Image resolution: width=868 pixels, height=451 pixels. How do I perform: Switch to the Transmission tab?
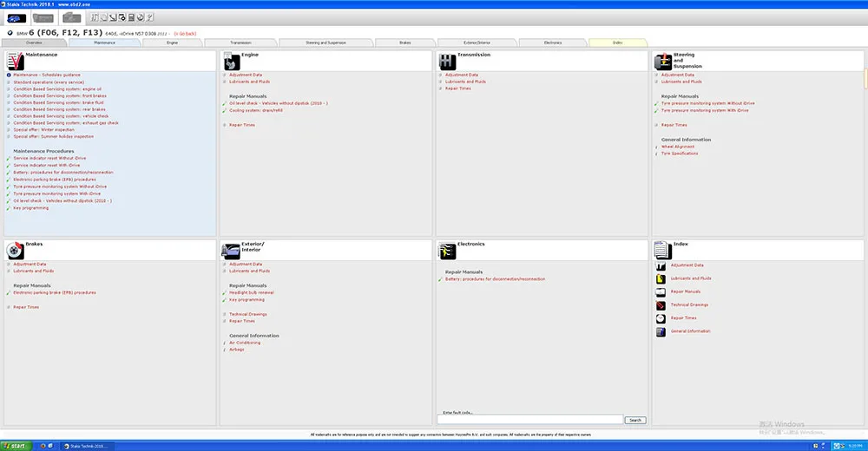pyautogui.click(x=240, y=42)
